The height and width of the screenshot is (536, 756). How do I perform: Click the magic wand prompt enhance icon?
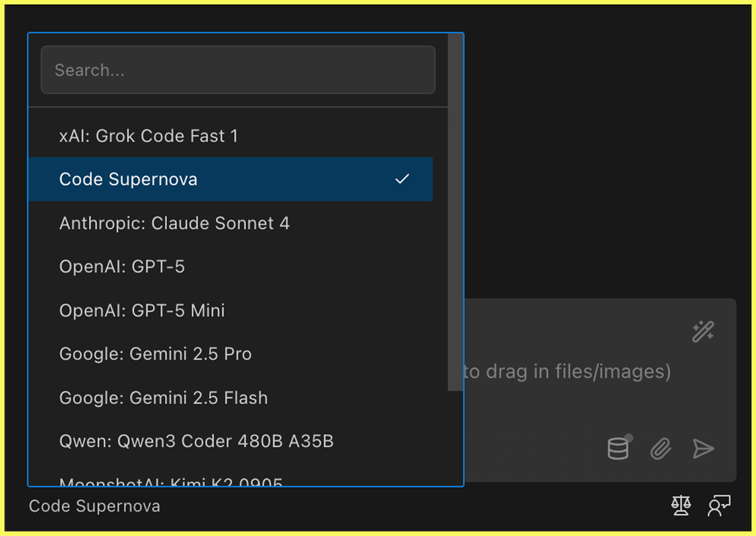[703, 331]
